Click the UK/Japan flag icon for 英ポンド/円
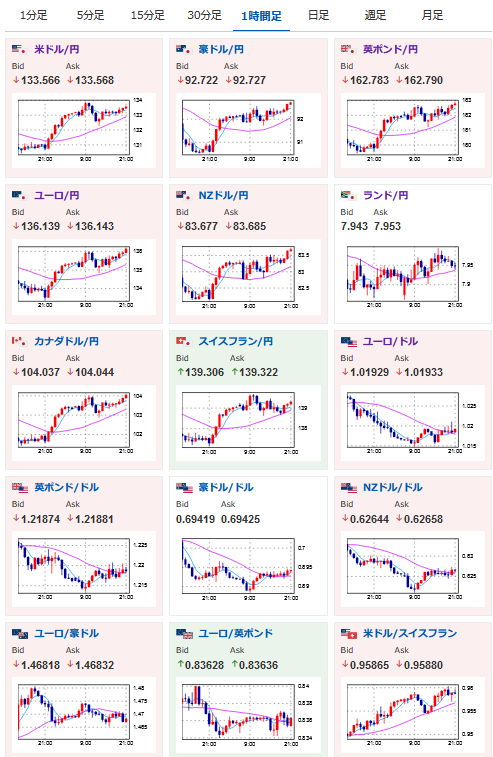The image size is (493, 757). (x=349, y=49)
